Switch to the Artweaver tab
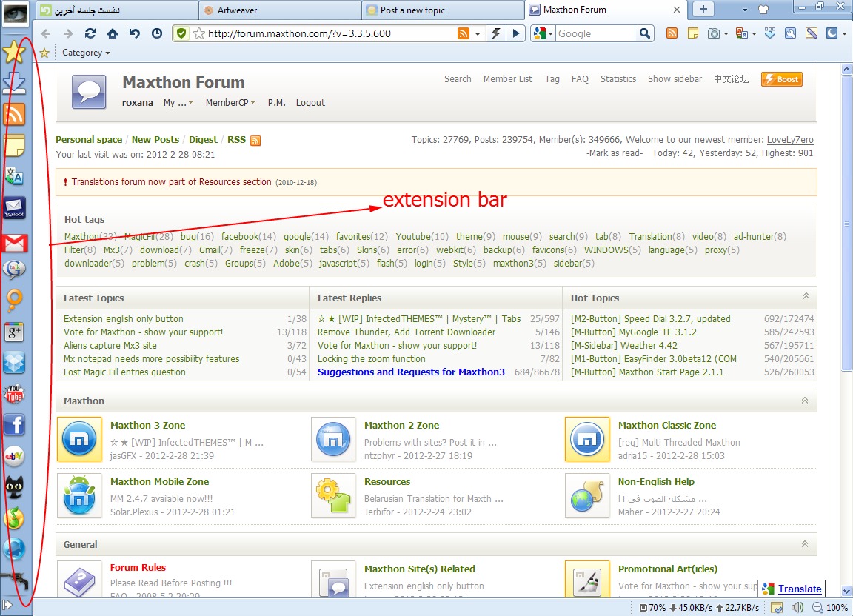 click(280, 10)
